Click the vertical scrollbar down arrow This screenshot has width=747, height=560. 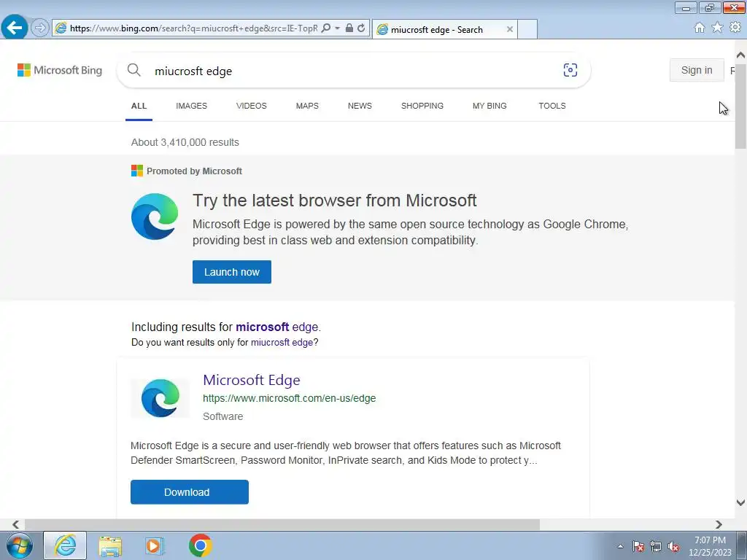click(741, 502)
